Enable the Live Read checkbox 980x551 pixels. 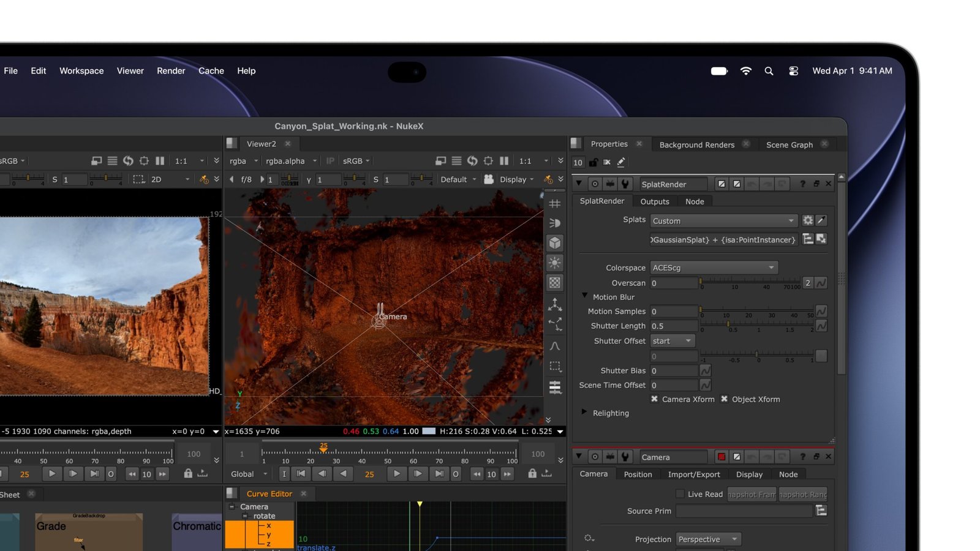[680, 493]
